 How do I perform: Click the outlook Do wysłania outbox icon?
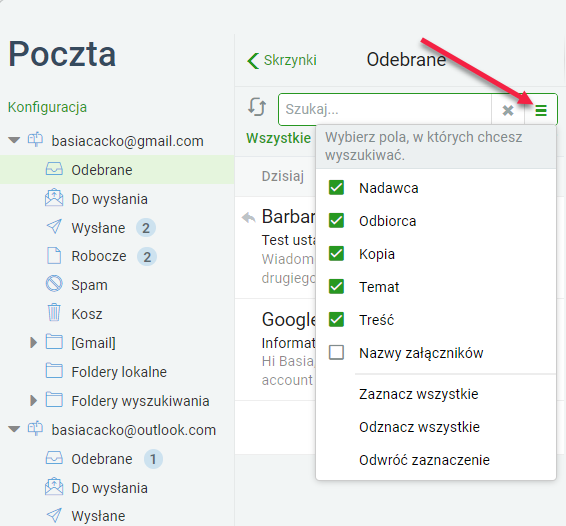click(x=54, y=487)
